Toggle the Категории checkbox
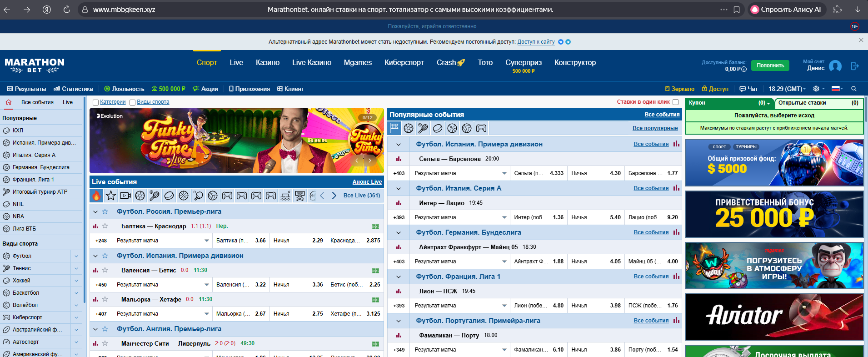This screenshot has height=357, width=868. click(95, 102)
